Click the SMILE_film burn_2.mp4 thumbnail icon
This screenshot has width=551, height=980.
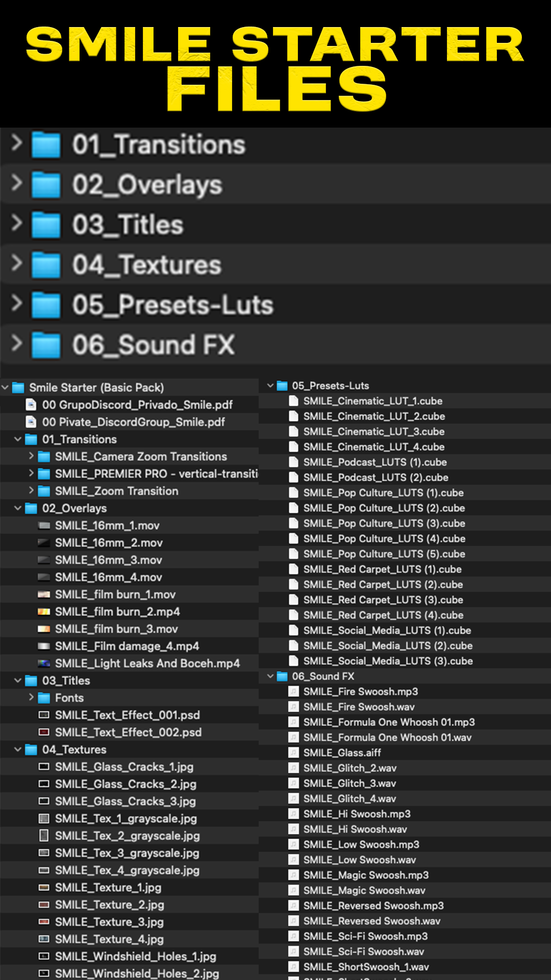(44, 611)
